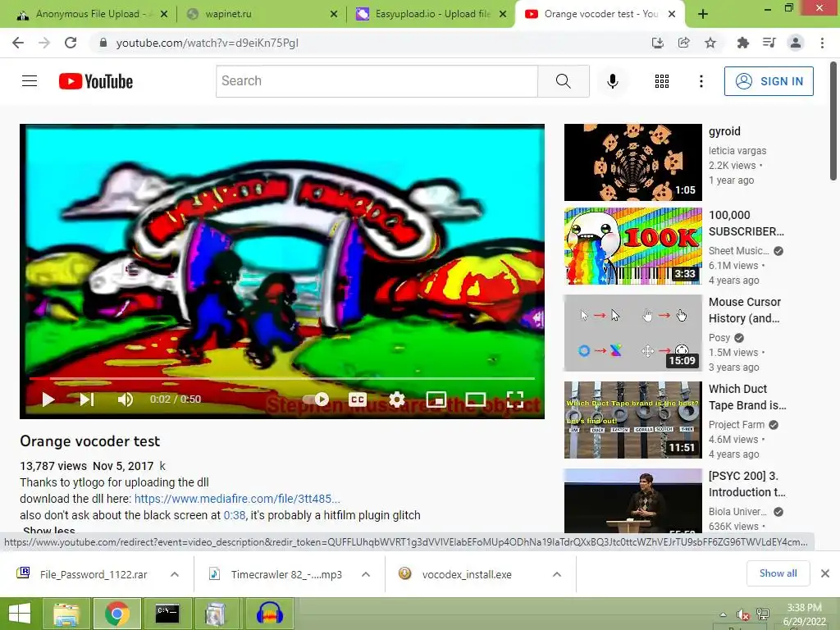
Task: Open gyroid video thumbnail
Action: pyautogui.click(x=632, y=162)
